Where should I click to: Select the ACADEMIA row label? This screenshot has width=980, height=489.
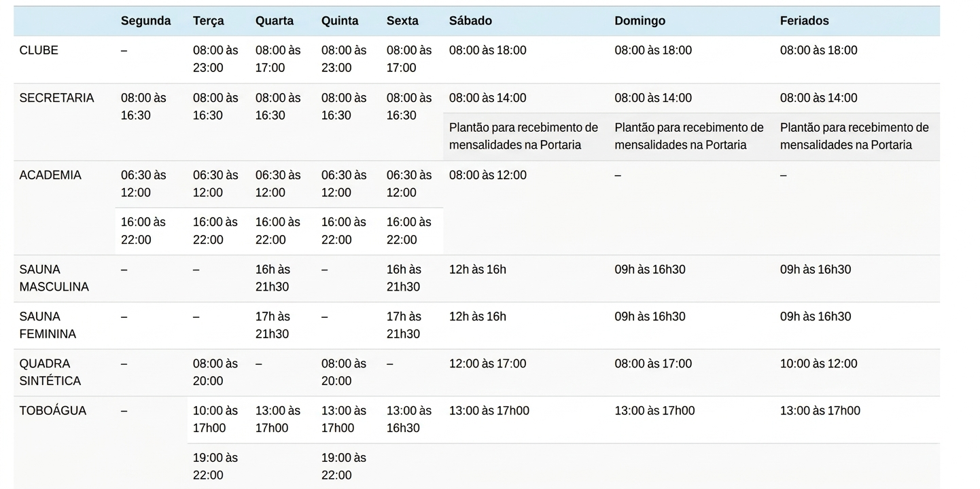click(x=50, y=175)
